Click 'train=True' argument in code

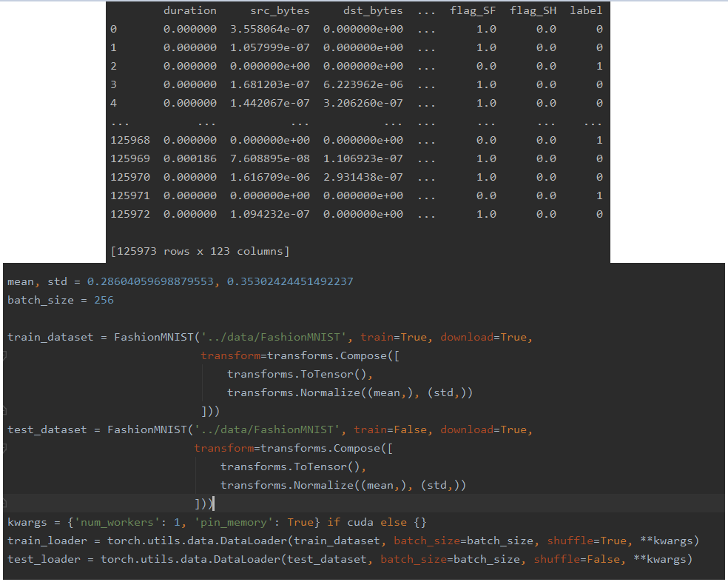click(x=394, y=338)
